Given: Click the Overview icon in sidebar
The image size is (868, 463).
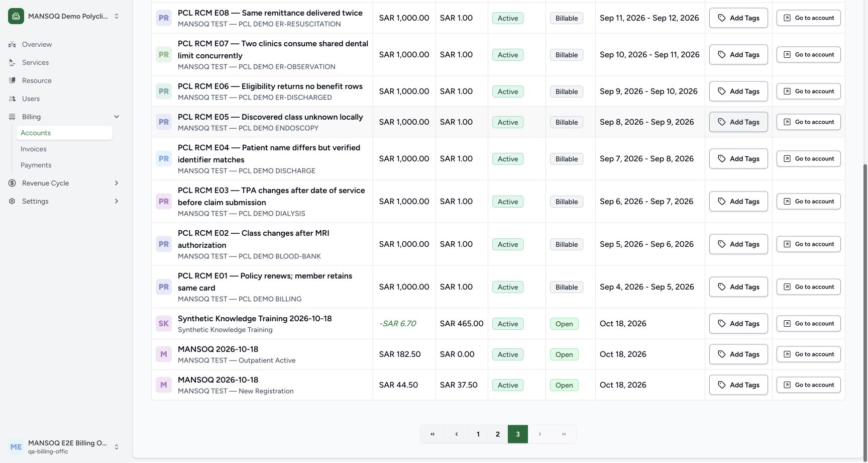Looking at the screenshot, I should 12,44.
